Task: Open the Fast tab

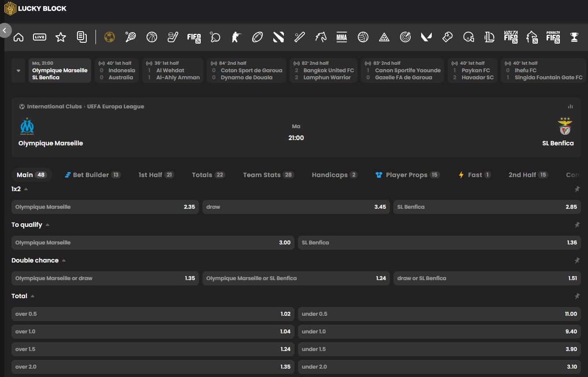Action: point(474,175)
